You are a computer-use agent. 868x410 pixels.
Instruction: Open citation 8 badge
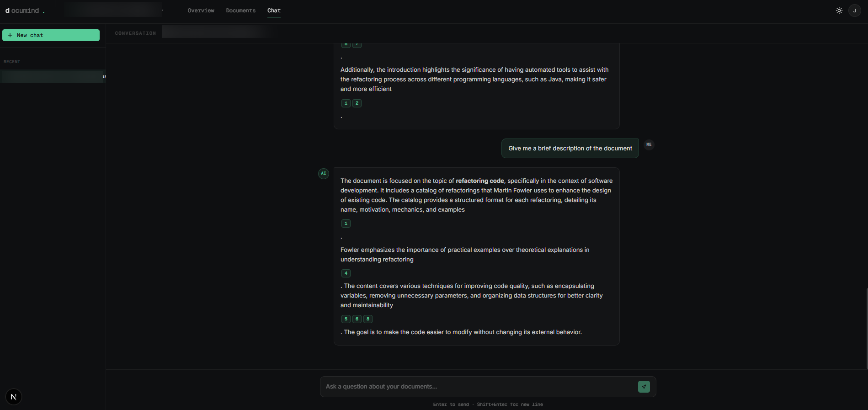[368, 319]
